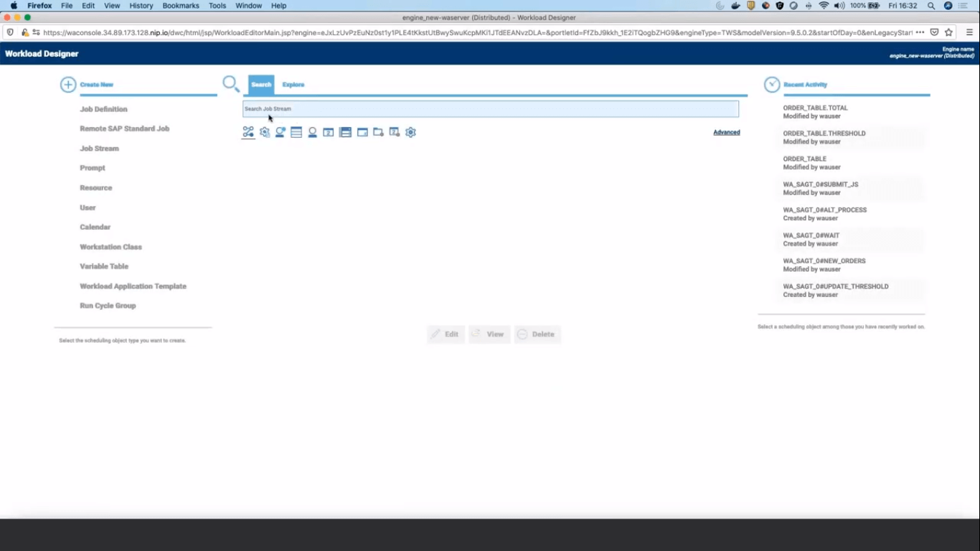Select the calendar search type icon
The height and width of the screenshot is (551, 980).
click(x=328, y=132)
